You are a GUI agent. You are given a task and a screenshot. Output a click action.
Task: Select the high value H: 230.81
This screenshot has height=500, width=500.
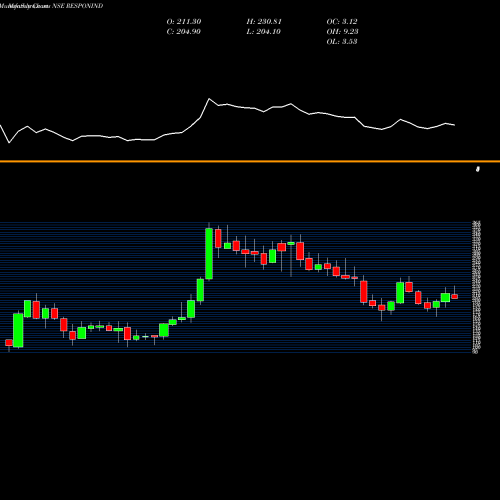[x=264, y=21]
